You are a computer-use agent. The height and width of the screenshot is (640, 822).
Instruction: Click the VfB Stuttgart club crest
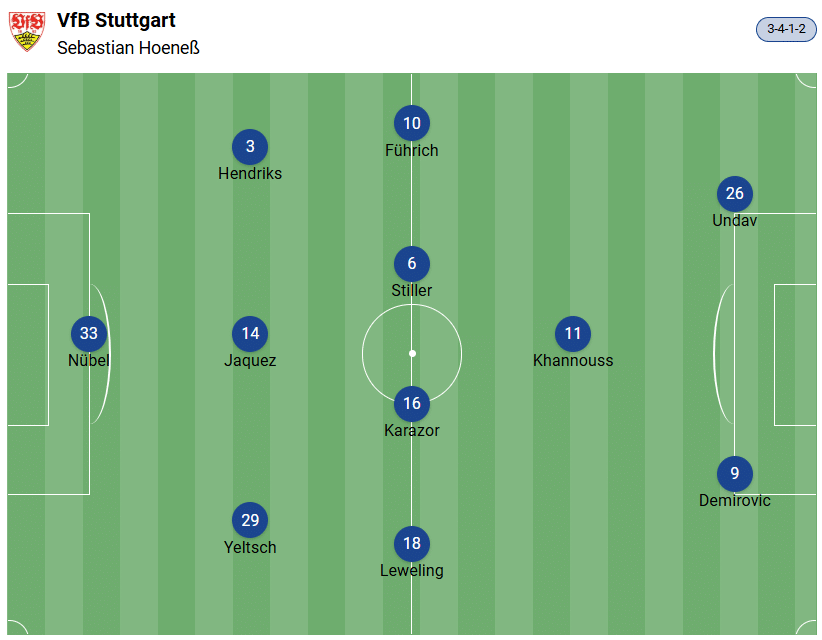coord(27,32)
